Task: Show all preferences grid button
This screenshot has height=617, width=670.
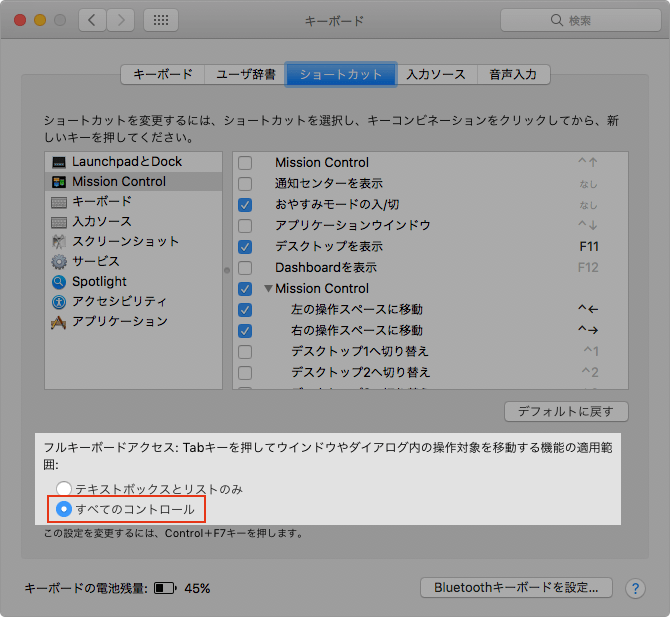Action: pos(161,20)
